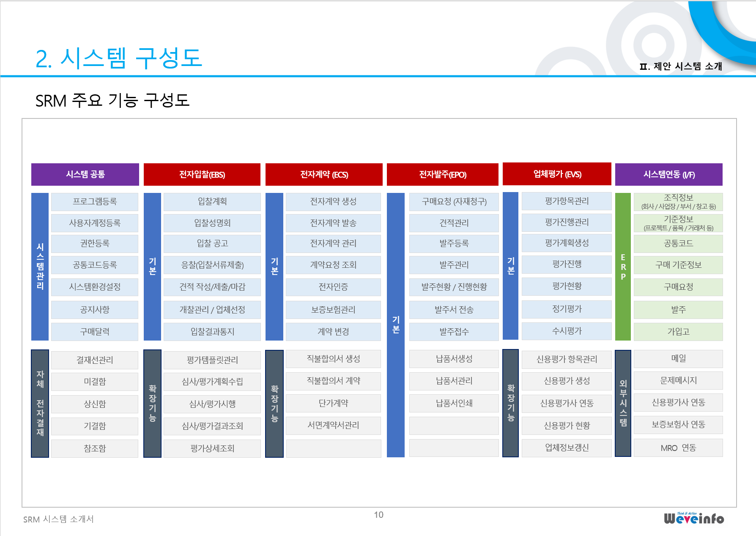The height and width of the screenshot is (536, 756).
Task: Select the 견적관리 cell
Action: (454, 223)
